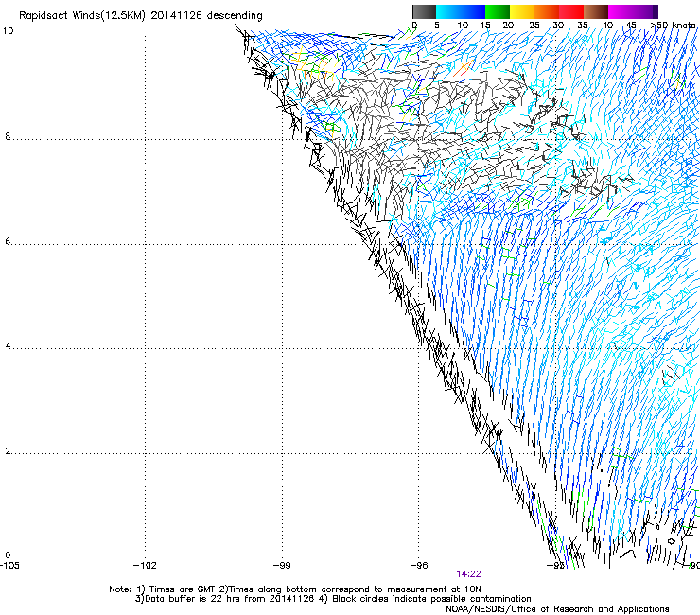Click the 'Black circles indicate possible contamination' note
700x615 pixels.
(x=426, y=599)
